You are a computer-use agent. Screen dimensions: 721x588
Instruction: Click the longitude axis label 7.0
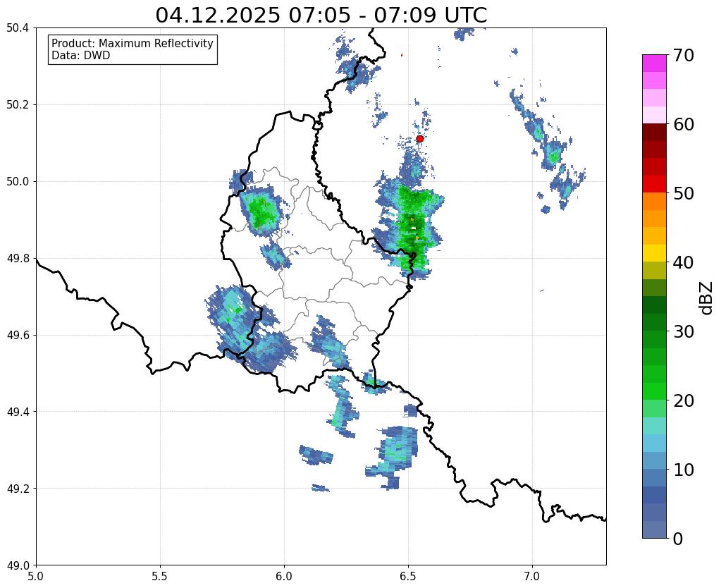532,576
